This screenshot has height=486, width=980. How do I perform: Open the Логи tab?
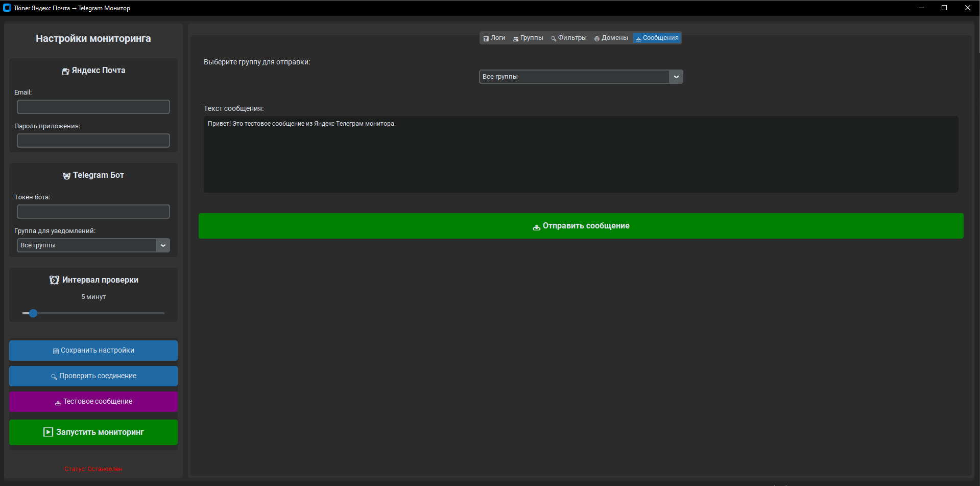click(x=494, y=38)
